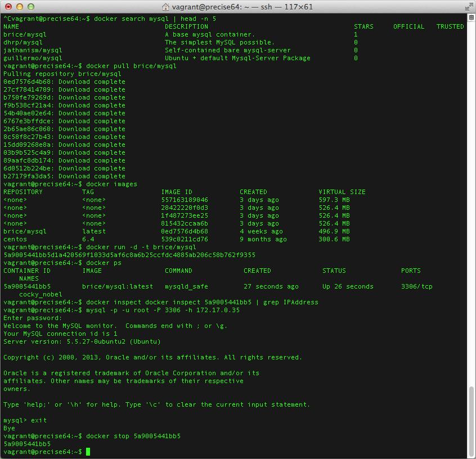Screen dimensions: 476x459
Task: Enter full screen using the arrows icon
Action: [469, 7]
